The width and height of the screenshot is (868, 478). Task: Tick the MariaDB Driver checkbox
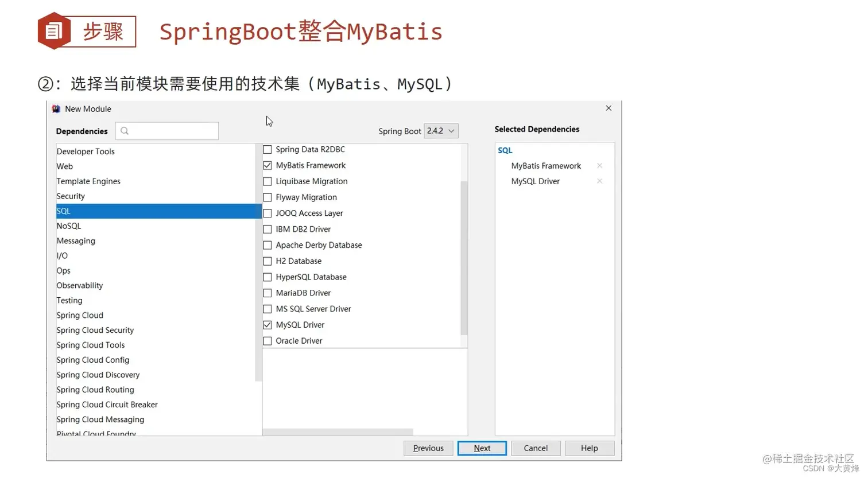[268, 293]
